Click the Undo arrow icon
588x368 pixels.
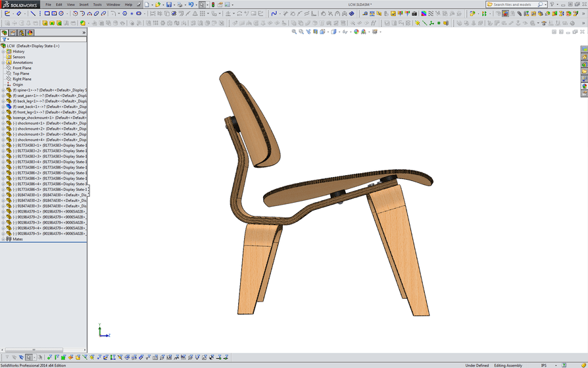point(191,5)
